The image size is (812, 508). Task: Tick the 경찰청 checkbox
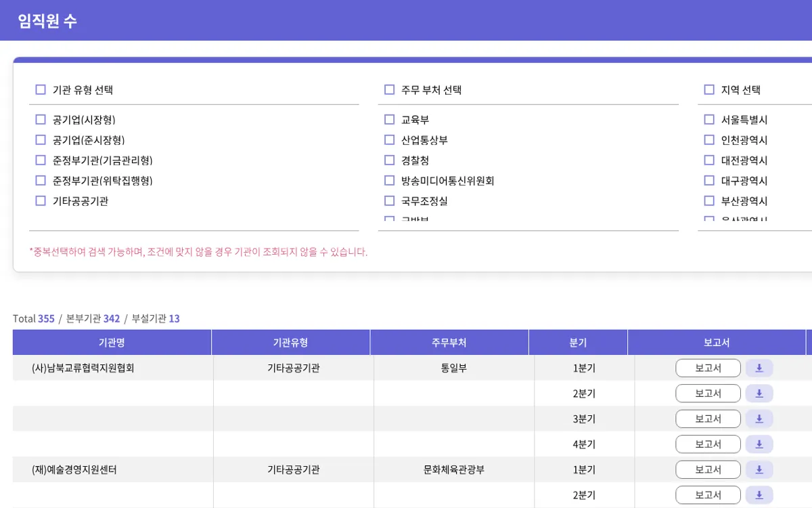[x=389, y=161]
